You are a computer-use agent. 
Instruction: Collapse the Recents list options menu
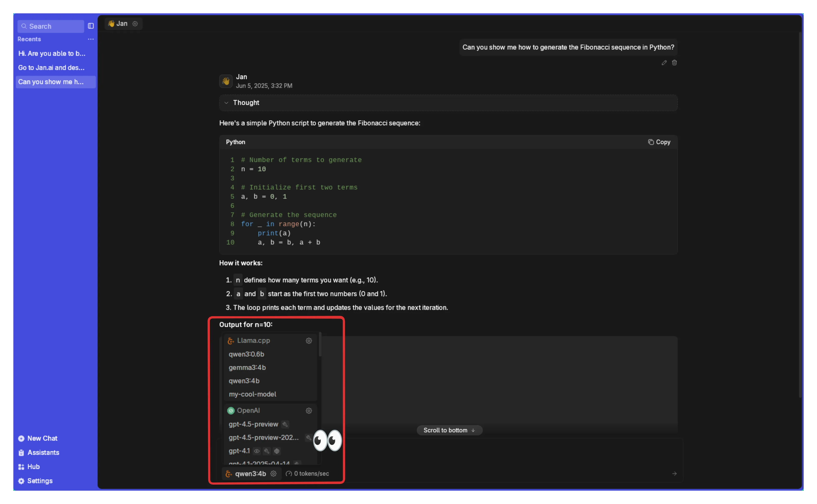90,39
